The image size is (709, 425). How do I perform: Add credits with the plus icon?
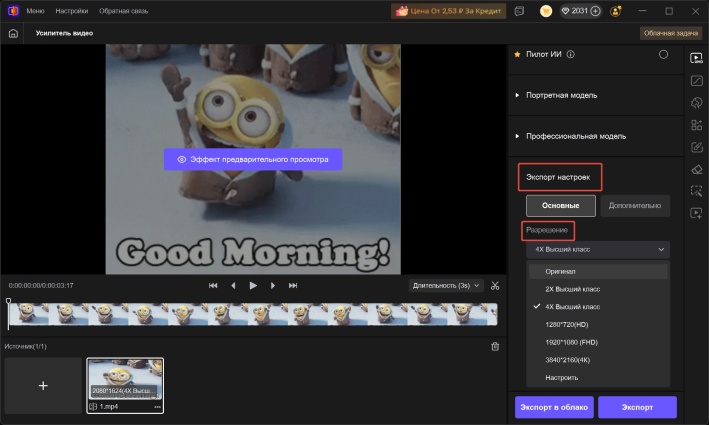[x=596, y=11]
